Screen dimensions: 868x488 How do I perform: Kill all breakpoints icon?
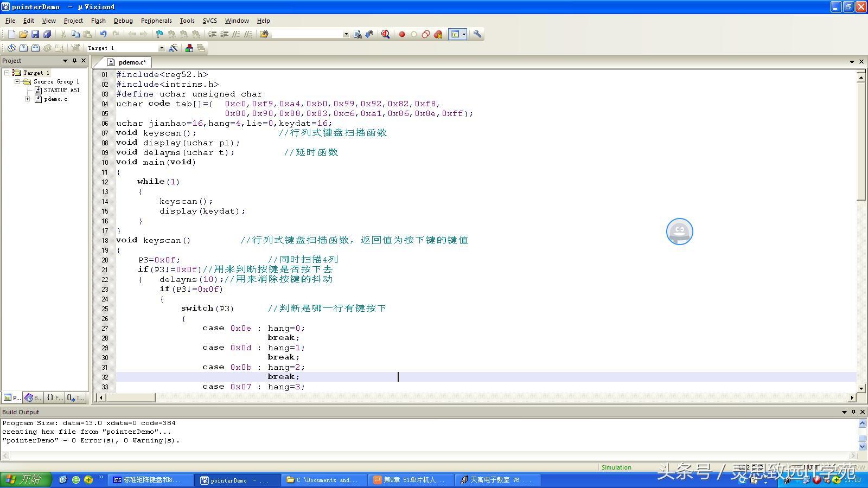coord(438,34)
